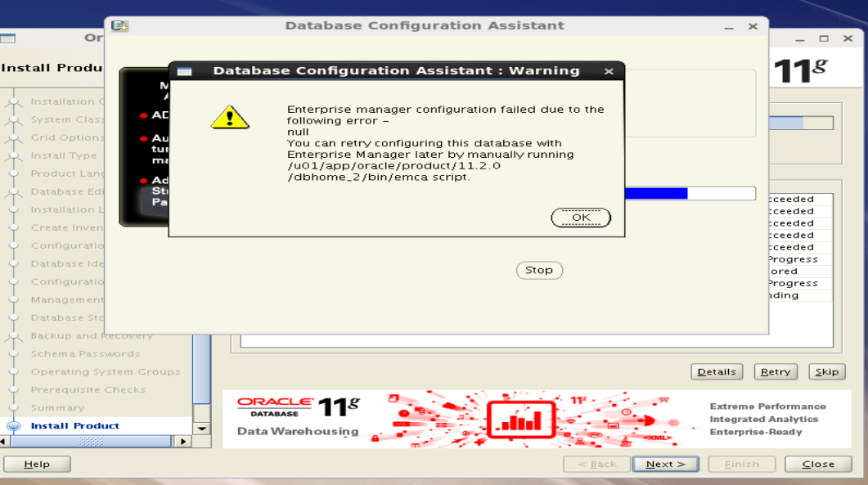Close the Database Configuration Assistant Warning dialog
This screenshot has height=485, width=868.
tap(609, 71)
